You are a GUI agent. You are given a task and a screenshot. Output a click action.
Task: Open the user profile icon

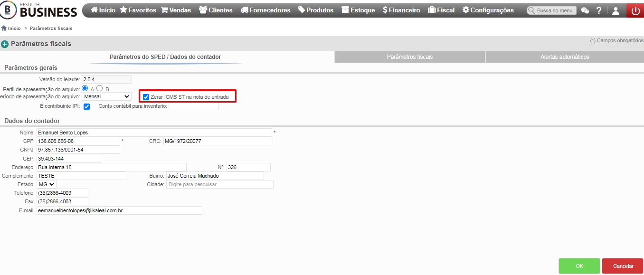point(616,10)
